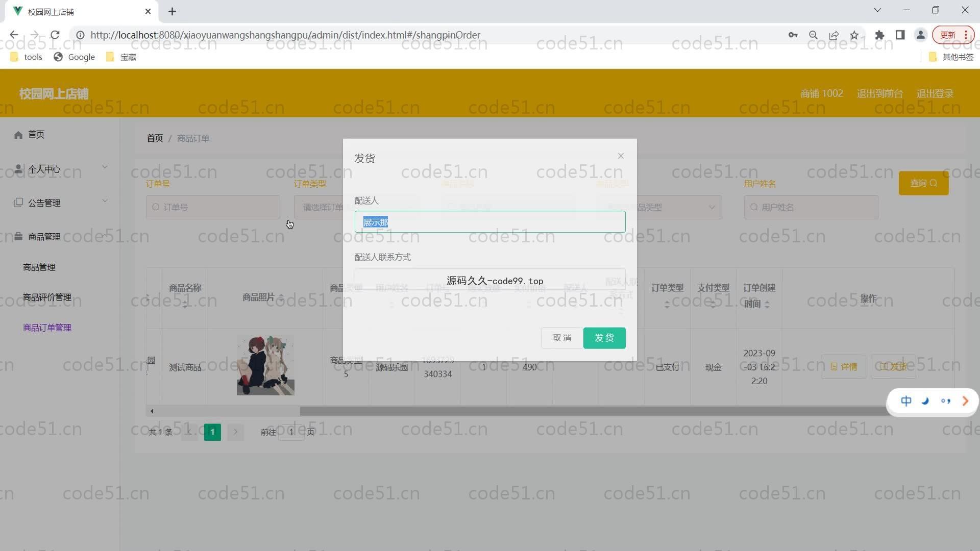Open the 测试商品 product thumbnail
The height and width of the screenshot is (551, 980).
[265, 365]
